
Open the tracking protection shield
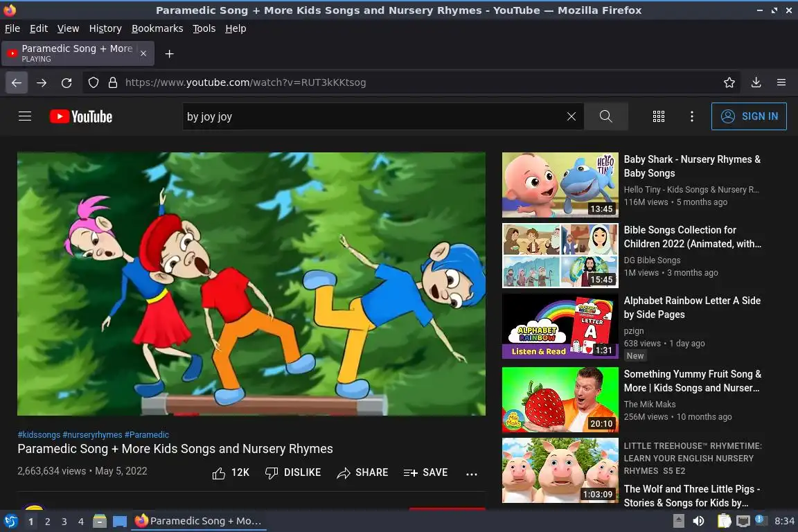[94, 82]
